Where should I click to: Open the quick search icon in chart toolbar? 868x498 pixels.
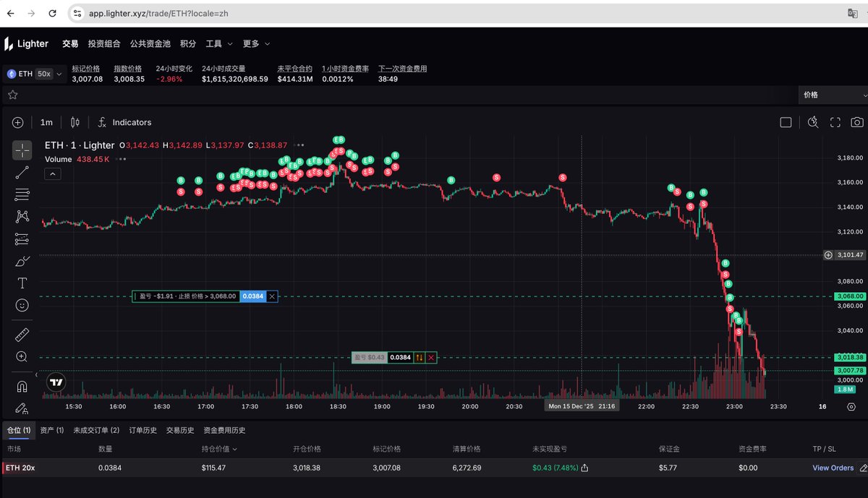812,122
